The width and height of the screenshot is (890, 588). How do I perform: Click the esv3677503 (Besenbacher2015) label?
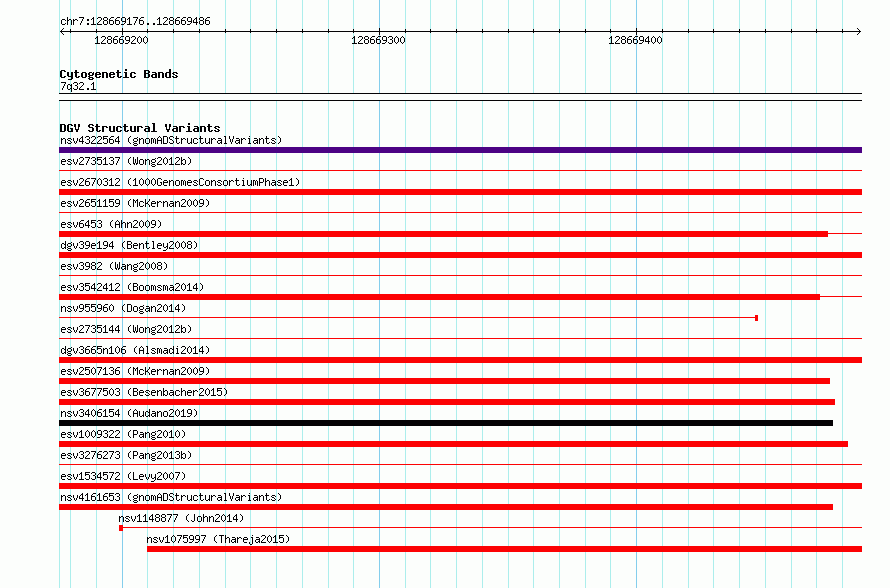pyautogui.click(x=144, y=392)
